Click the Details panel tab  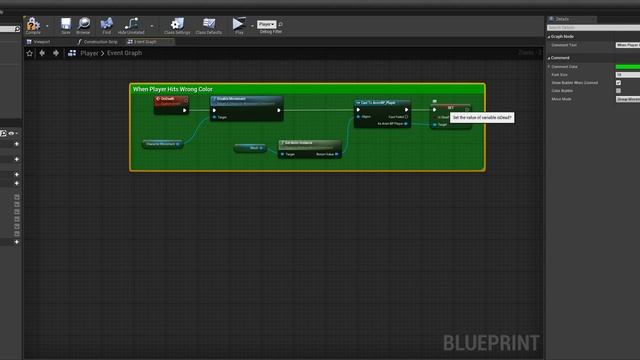click(571, 19)
